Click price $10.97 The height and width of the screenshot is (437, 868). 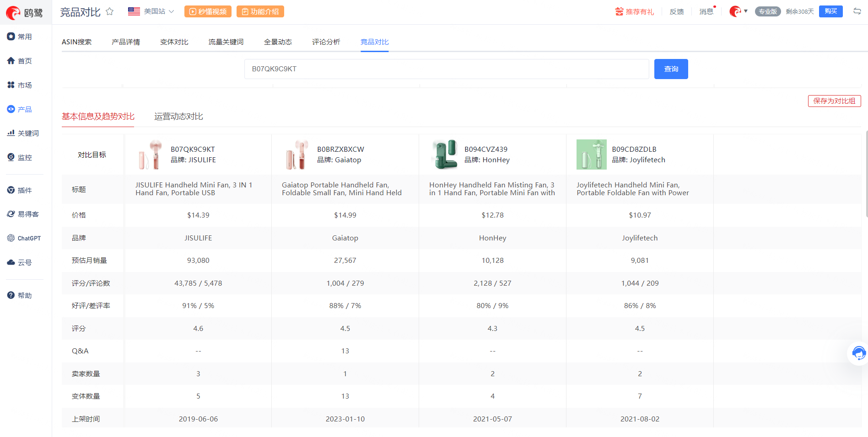(x=640, y=215)
